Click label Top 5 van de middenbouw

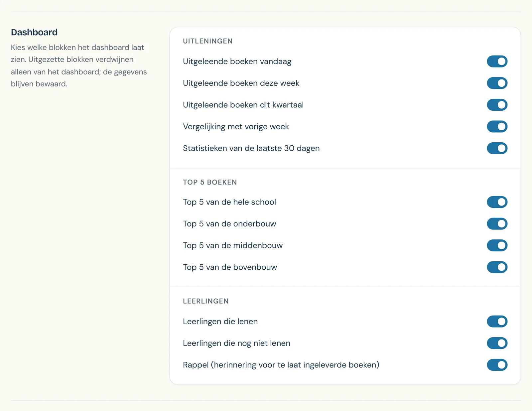tap(233, 245)
